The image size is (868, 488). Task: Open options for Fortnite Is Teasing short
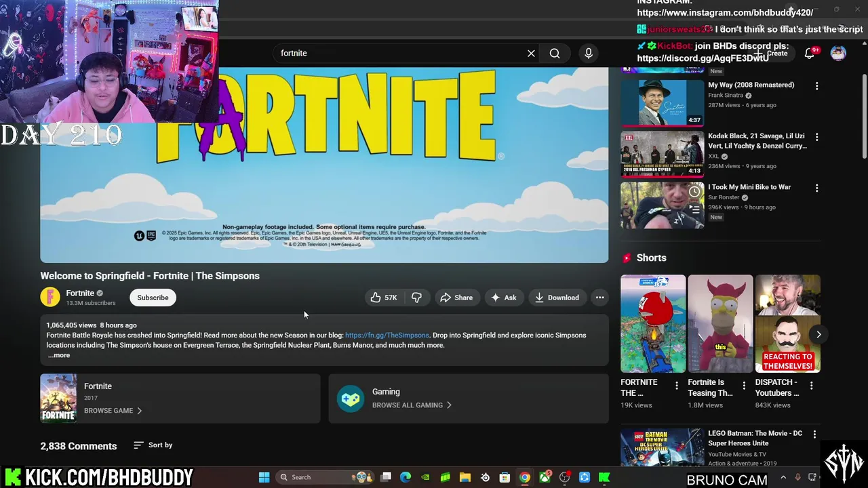(x=744, y=385)
